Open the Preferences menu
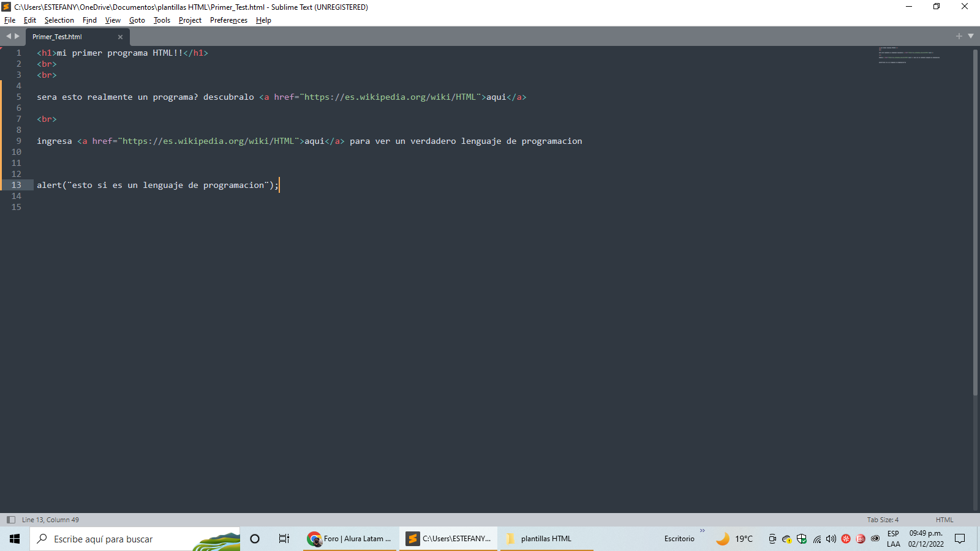 228,20
